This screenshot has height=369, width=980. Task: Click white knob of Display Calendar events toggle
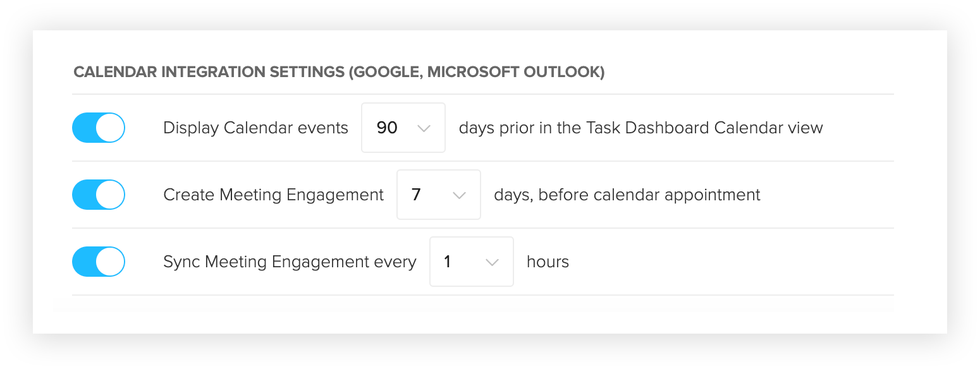tap(110, 128)
